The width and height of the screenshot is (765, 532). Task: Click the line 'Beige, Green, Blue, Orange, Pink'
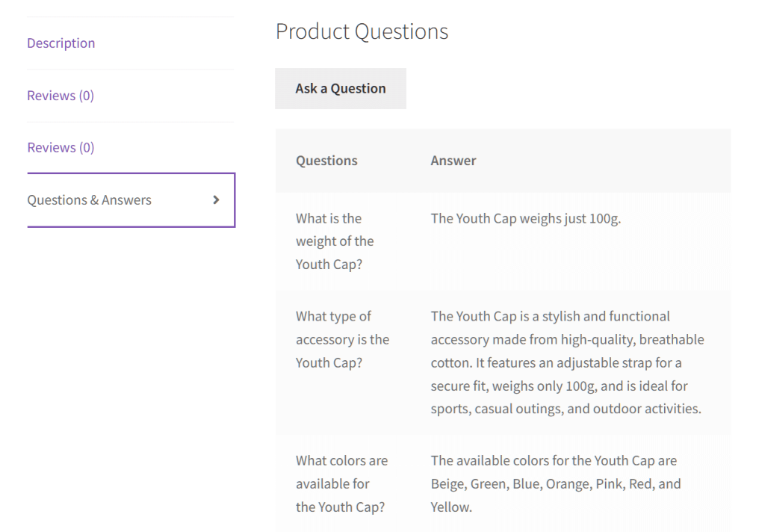pyautogui.click(x=555, y=484)
